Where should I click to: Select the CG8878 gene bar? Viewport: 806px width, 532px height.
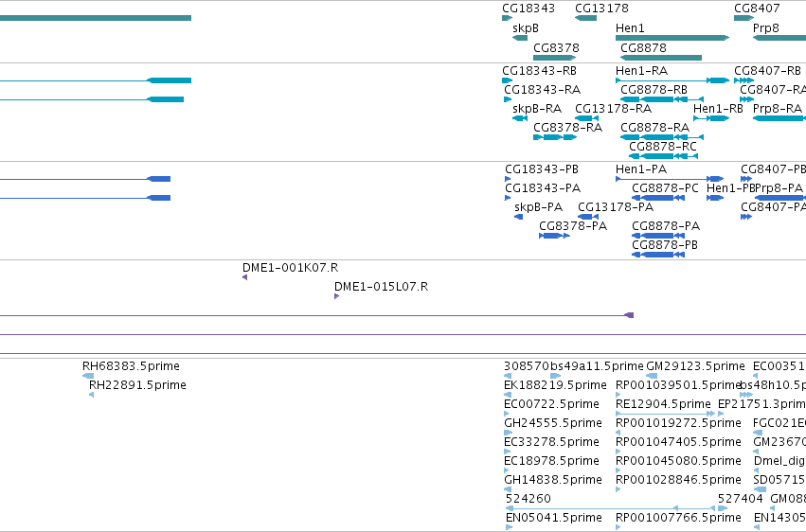tap(661, 58)
